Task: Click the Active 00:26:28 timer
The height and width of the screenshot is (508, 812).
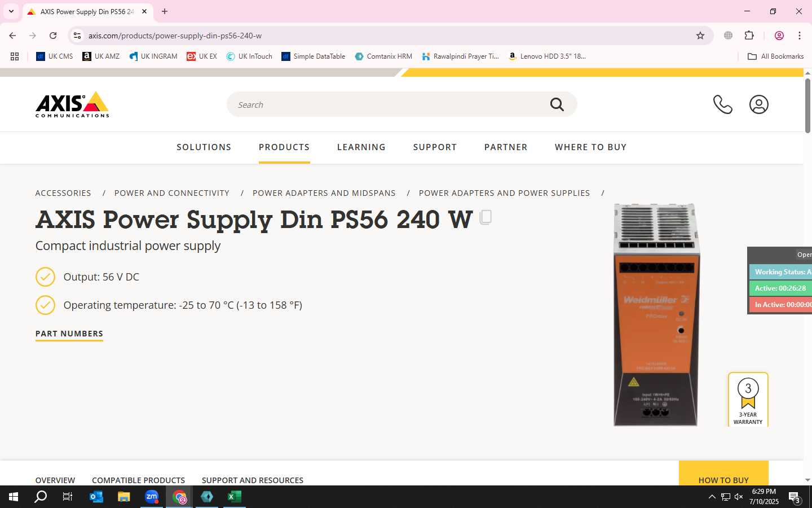Action: pos(780,288)
